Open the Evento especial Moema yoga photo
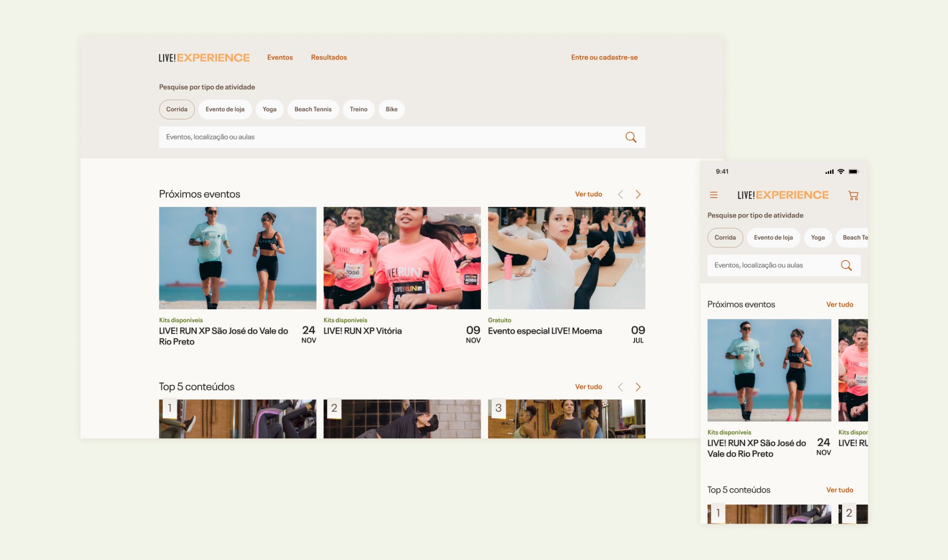 pyautogui.click(x=566, y=258)
